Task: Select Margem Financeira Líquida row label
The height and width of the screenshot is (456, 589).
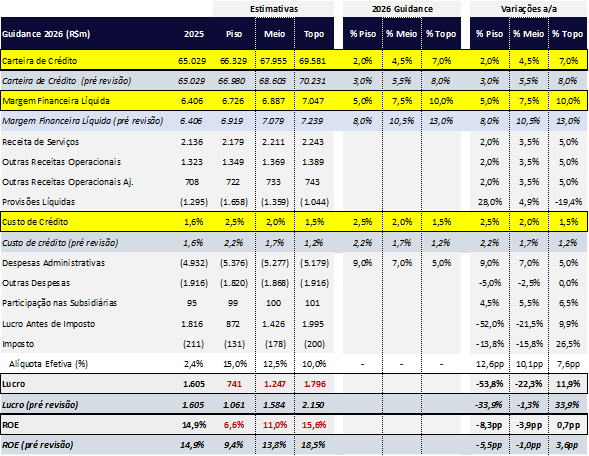Action: click(x=56, y=101)
